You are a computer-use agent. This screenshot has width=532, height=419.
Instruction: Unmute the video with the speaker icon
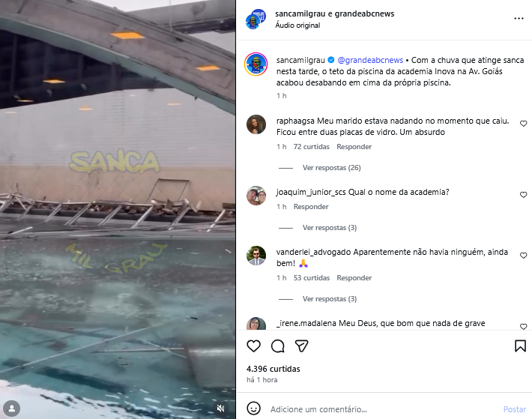pos(221,409)
